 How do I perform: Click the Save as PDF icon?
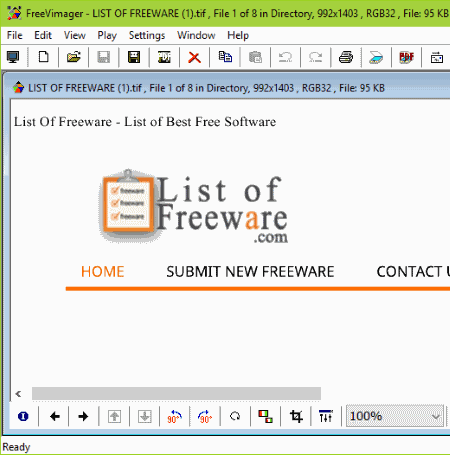pos(164,57)
